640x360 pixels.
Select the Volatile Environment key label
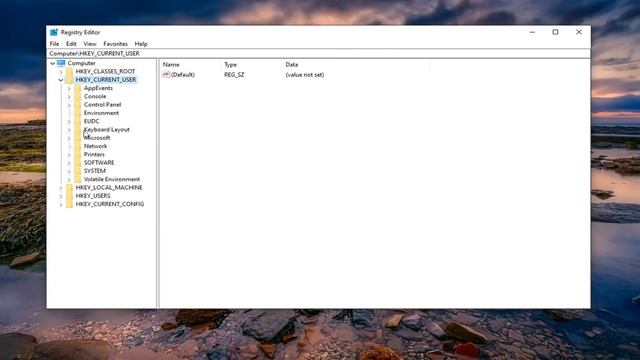(112, 179)
